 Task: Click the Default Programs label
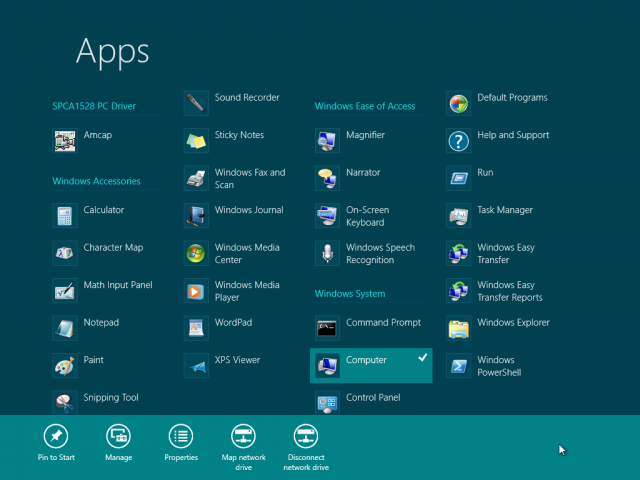512,98
